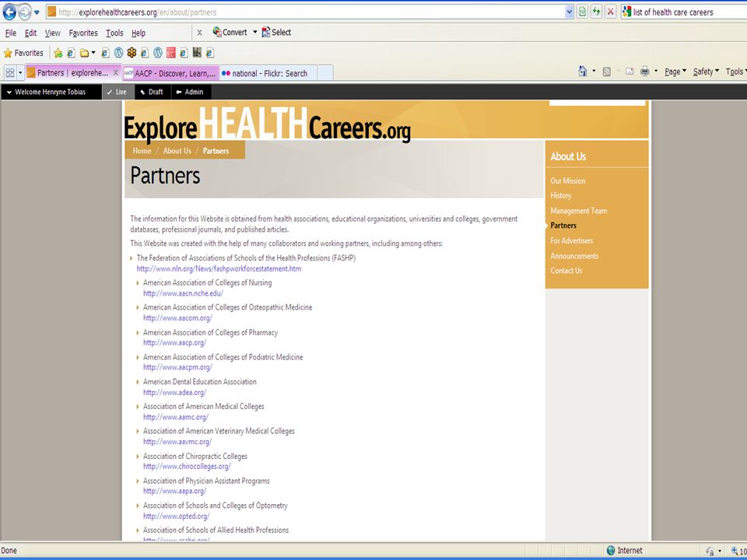
Task: Click the Select toolbar button
Action: click(x=276, y=33)
